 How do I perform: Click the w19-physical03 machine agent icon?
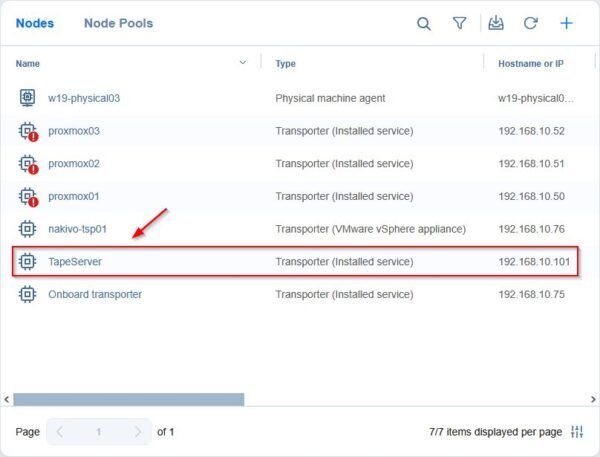(27, 98)
